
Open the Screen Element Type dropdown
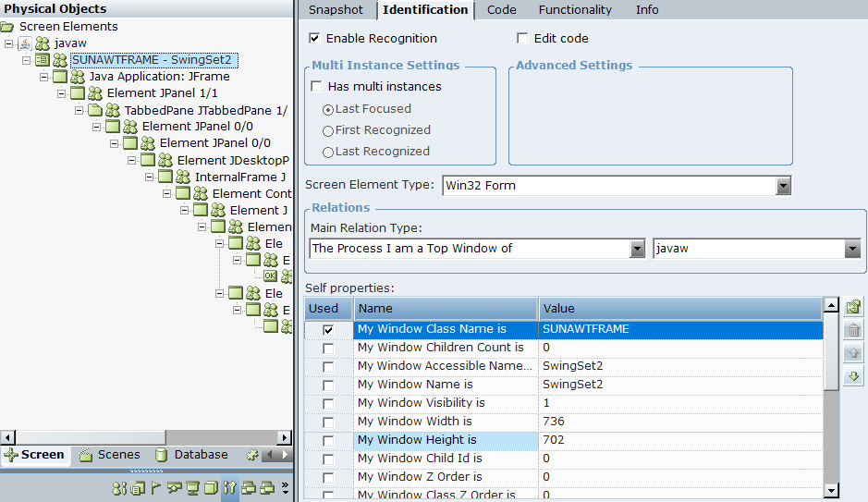pyautogui.click(x=783, y=186)
